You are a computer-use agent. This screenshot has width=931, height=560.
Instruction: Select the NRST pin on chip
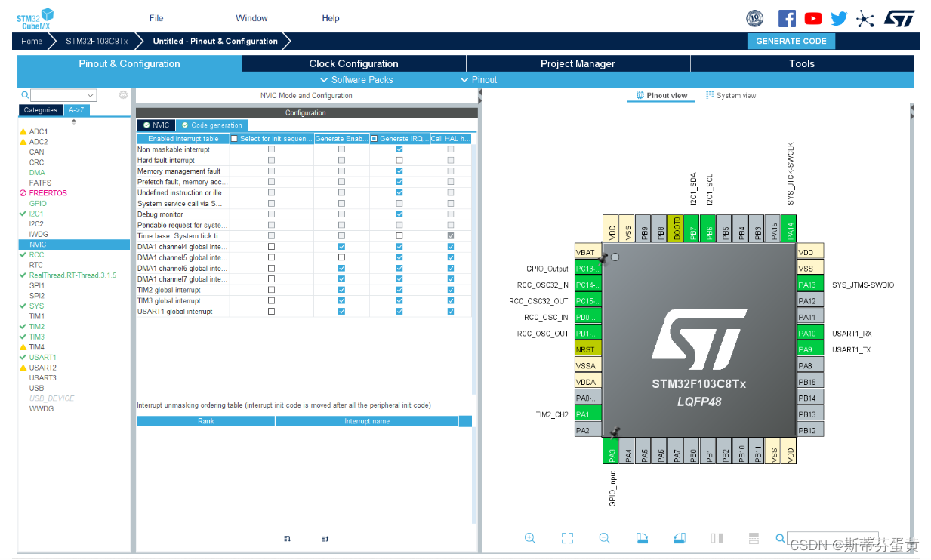tap(588, 349)
